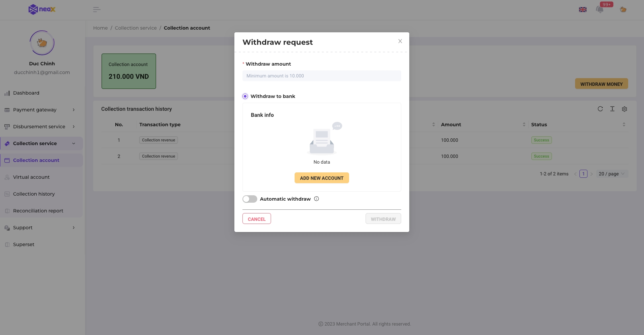Select the Withdraw to bank radio option
This screenshot has width=644, height=335.
pos(245,96)
